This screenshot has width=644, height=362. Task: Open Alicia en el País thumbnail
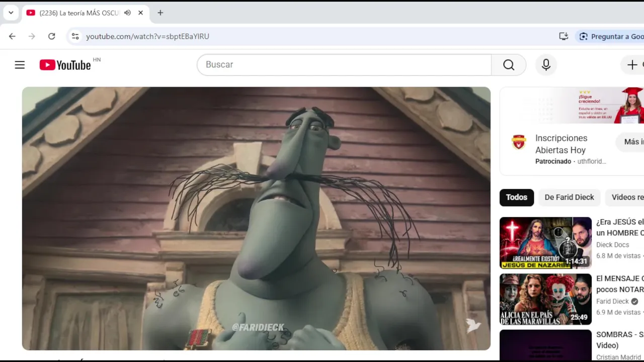coord(545,299)
